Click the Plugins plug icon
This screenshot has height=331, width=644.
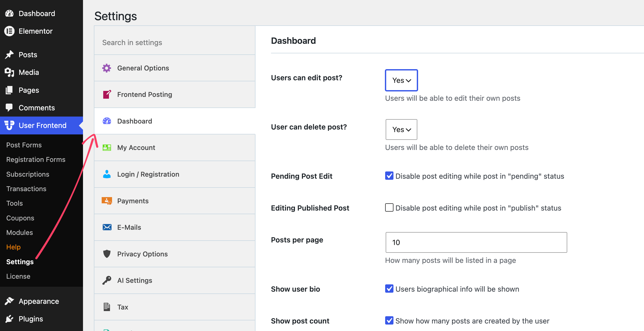pyautogui.click(x=9, y=319)
